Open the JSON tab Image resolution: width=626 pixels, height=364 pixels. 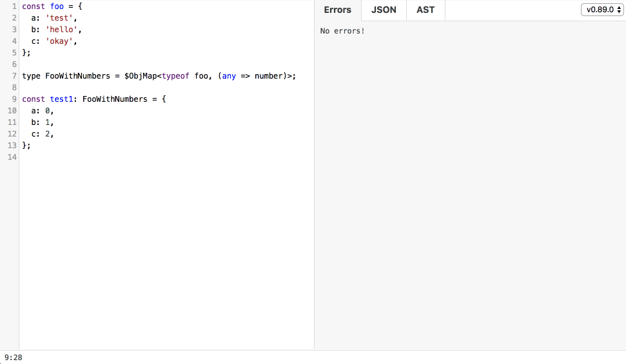(x=384, y=10)
